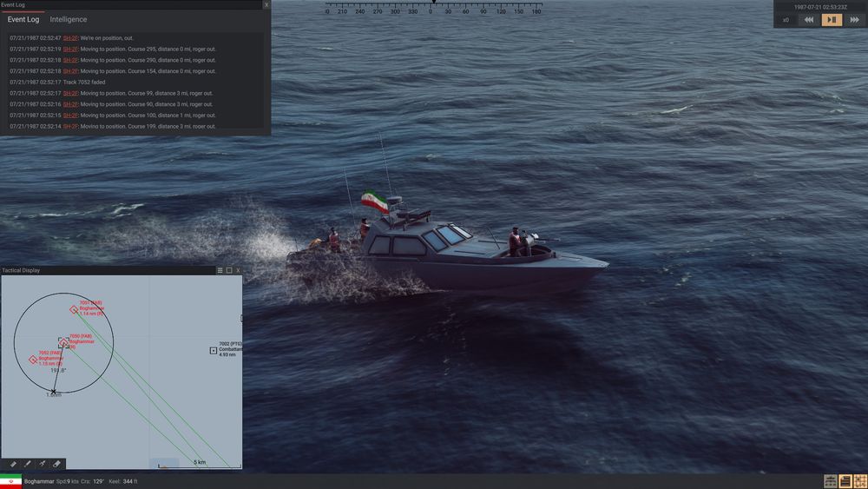This screenshot has height=489, width=868.
Task: Click the 1987-07-21 date-time readout
Action: (820, 7)
